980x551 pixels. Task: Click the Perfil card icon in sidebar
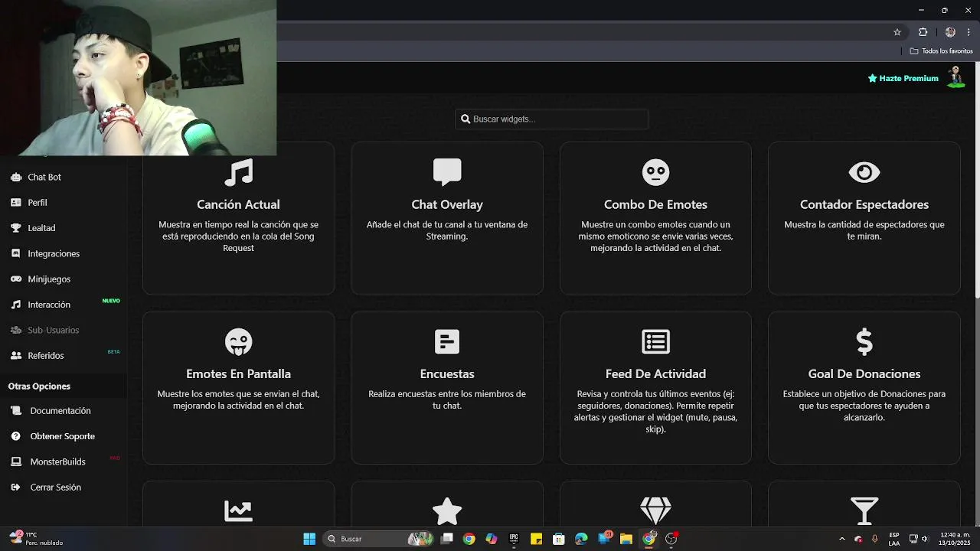pos(15,203)
